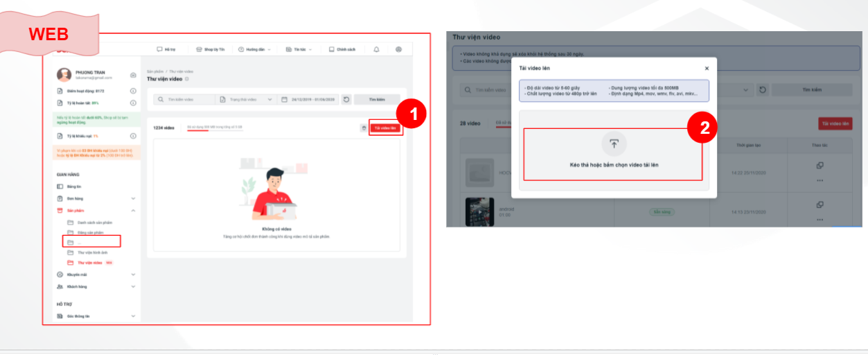Click the info icon next to Tỷ lệ khiếu nại
This screenshot has width=868, height=355.
[133, 136]
